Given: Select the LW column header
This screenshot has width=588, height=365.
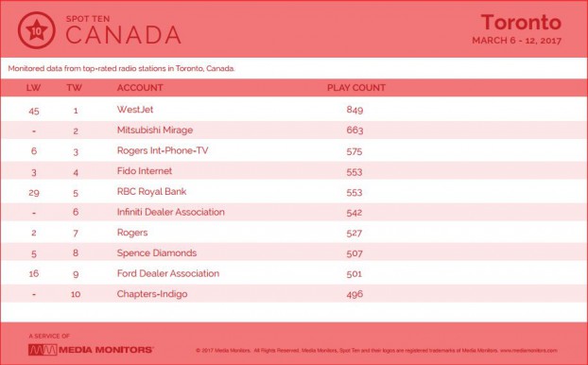Looking at the screenshot, I should point(34,88).
